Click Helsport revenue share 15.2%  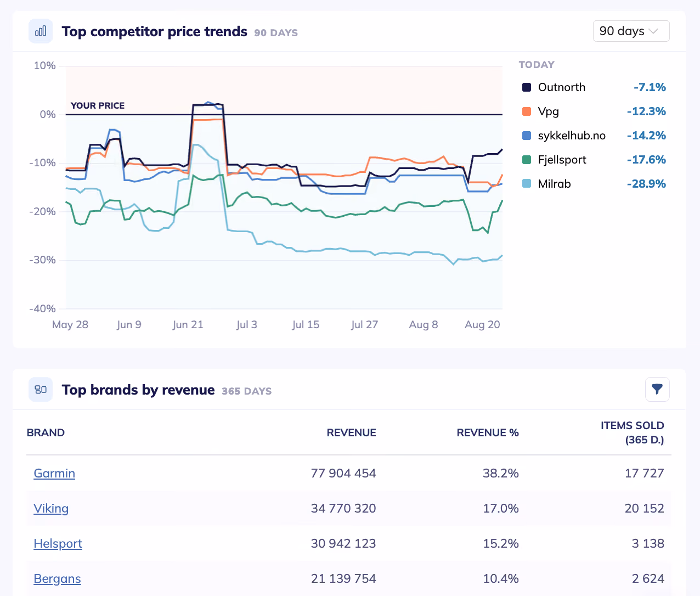point(501,543)
